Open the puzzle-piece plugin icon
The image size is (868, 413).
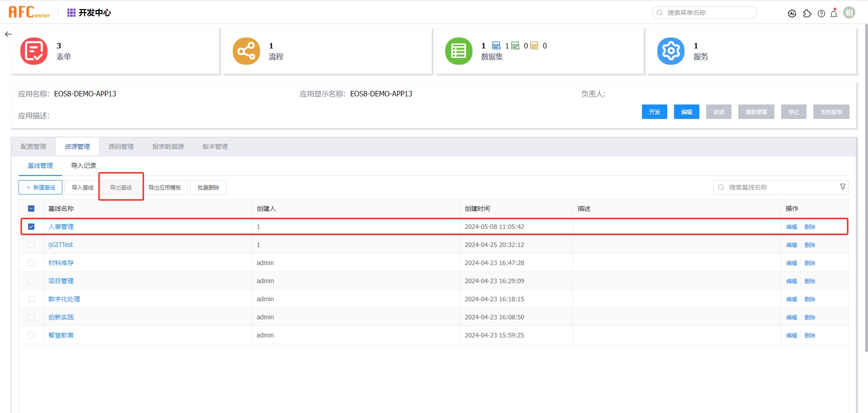[x=807, y=14]
